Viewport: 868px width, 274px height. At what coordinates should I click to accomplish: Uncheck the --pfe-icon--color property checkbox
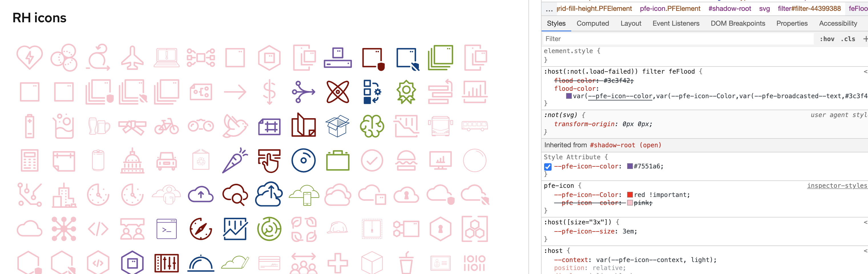tap(548, 166)
